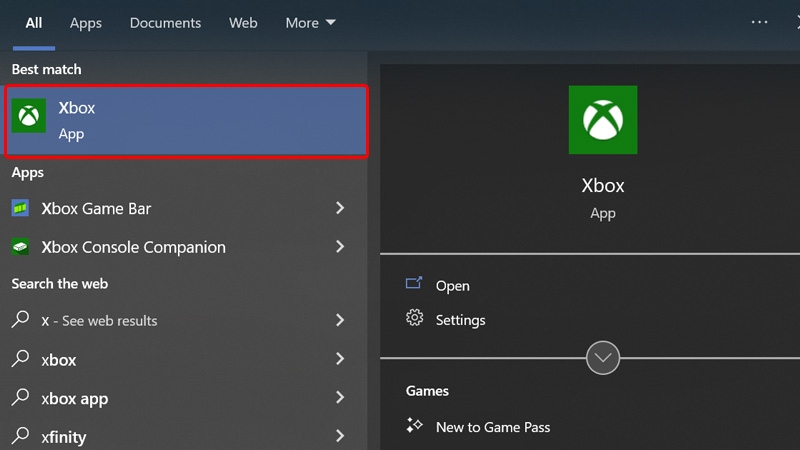Screen dimensions: 800x450
Task: Expand chevron for 'xbox' web suggestion
Action: (340, 359)
